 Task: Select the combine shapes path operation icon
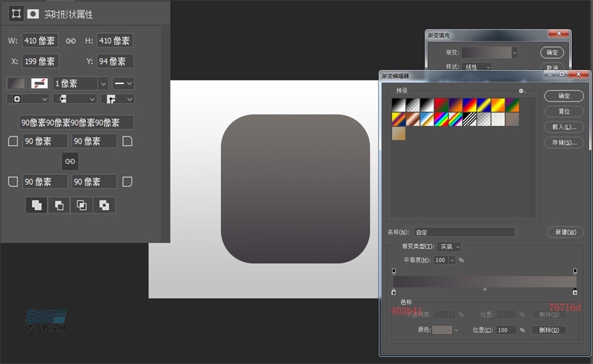click(37, 205)
